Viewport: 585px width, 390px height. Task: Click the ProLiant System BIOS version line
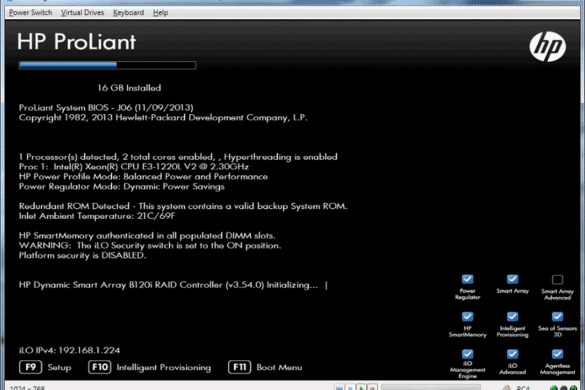click(106, 107)
